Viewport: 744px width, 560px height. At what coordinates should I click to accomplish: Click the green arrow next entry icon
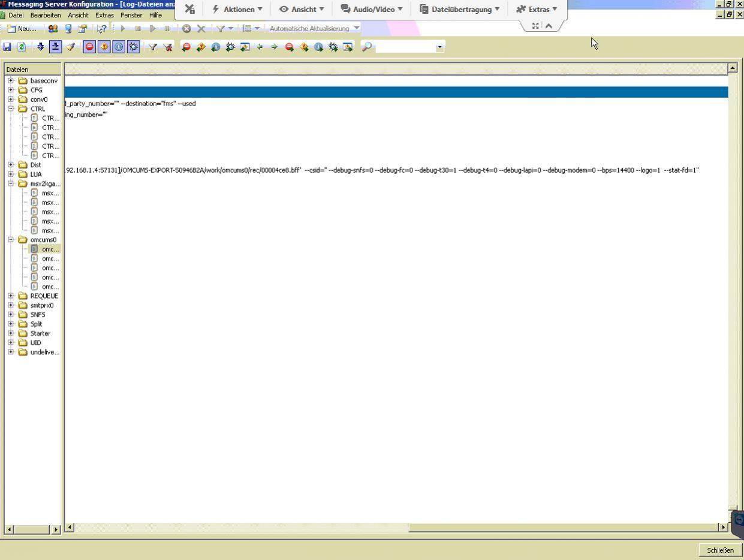click(273, 47)
